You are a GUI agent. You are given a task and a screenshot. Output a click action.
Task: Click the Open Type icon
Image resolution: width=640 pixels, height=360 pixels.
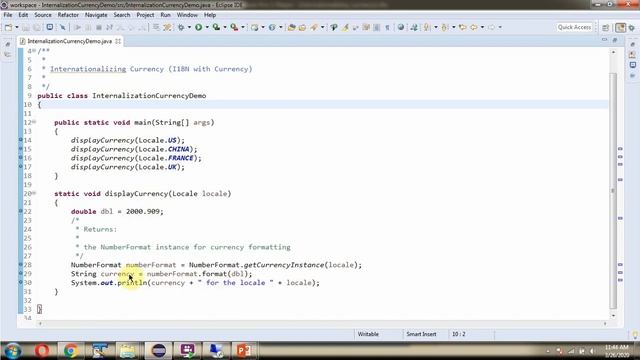point(291,27)
